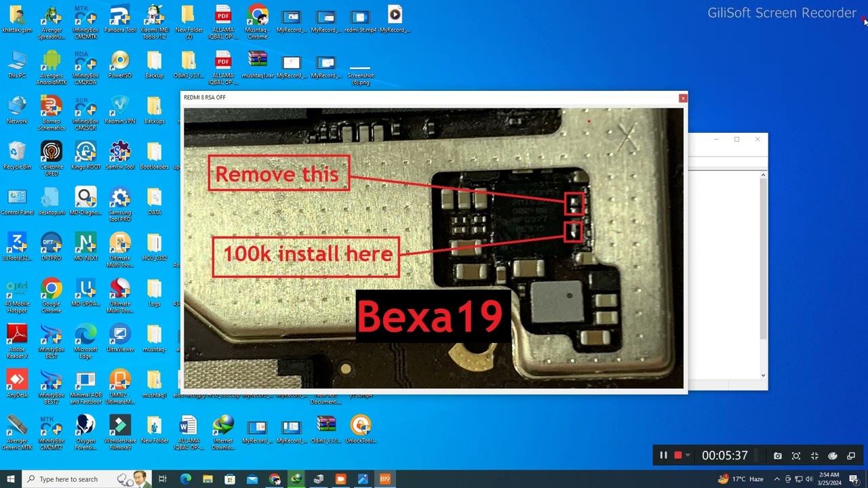The height and width of the screenshot is (488, 868).
Task: Open the recorder palette drawing icon
Action: click(833, 456)
